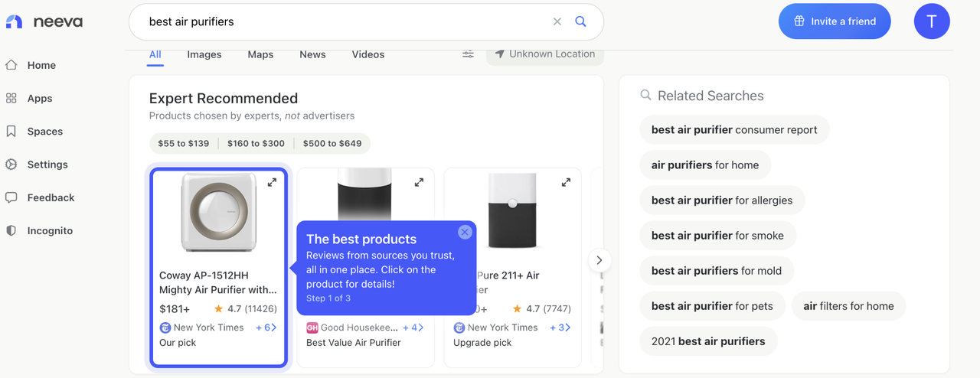Click the Expert Recommended heading
This screenshot has height=378, width=980.
coord(224,98)
